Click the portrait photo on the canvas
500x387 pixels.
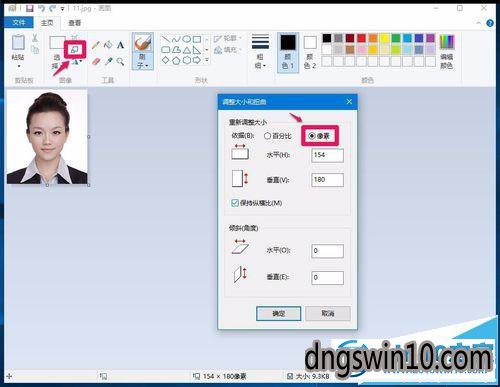point(47,137)
